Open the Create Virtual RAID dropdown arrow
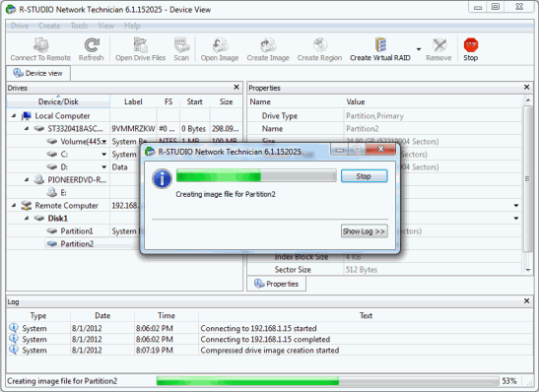This screenshot has width=539, height=392. [419, 49]
